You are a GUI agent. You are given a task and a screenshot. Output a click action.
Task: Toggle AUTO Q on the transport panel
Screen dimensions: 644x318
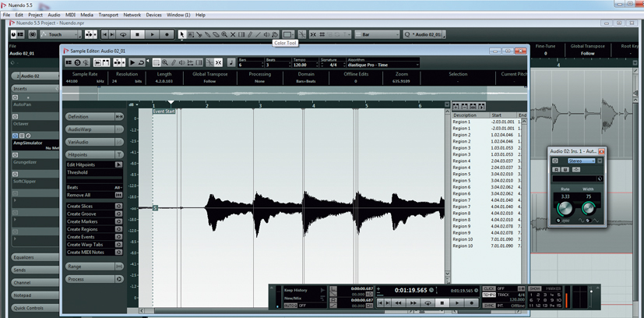point(290,306)
